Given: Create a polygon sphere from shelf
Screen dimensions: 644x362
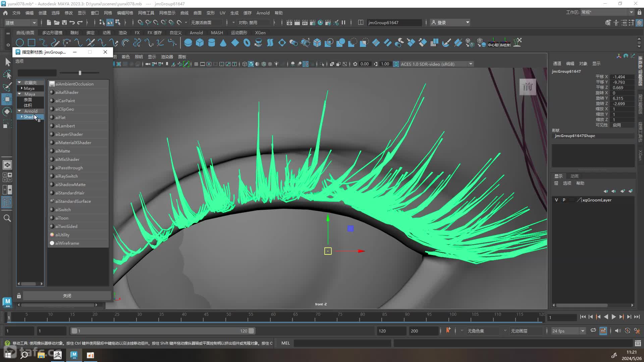Looking at the screenshot, I should tap(188, 43).
